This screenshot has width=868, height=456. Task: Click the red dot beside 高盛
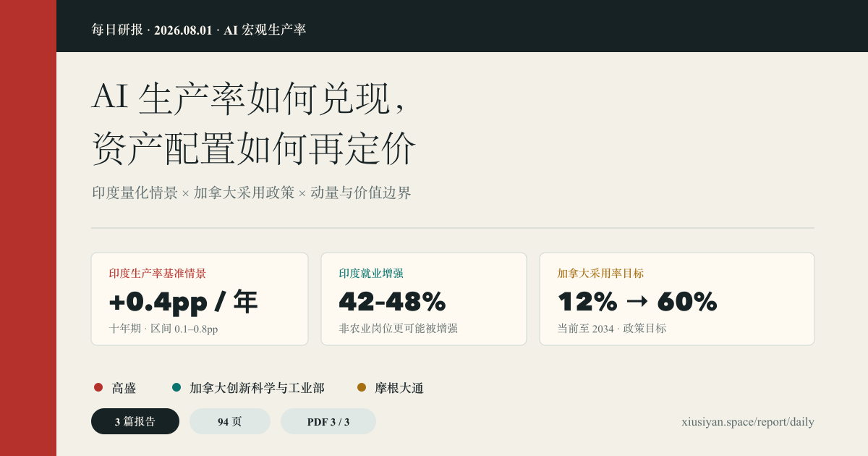coord(98,387)
